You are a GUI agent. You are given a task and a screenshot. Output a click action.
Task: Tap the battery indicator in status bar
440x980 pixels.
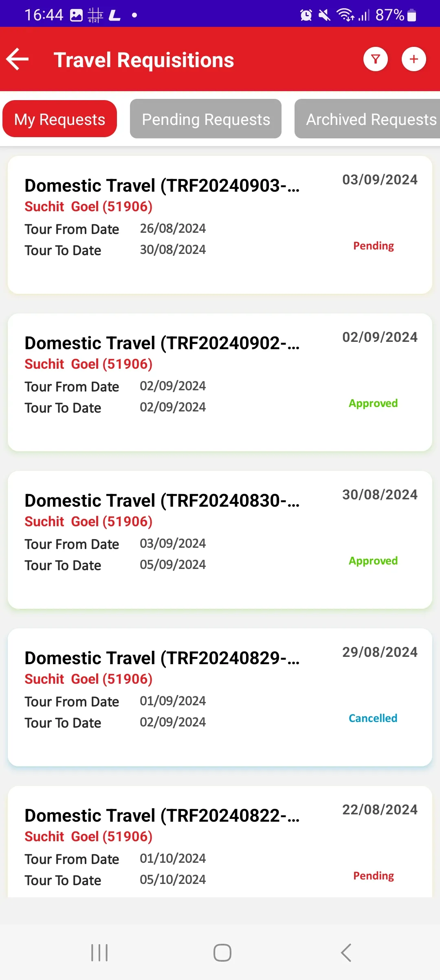click(411, 15)
